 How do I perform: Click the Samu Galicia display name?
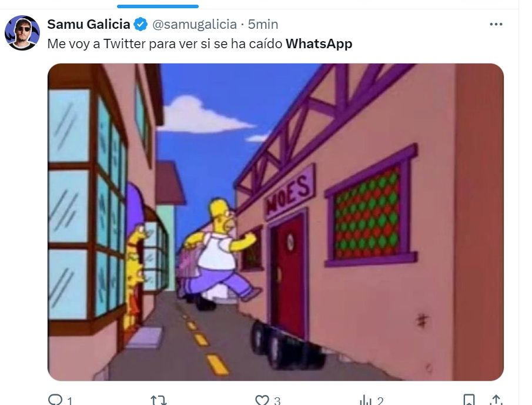point(89,25)
